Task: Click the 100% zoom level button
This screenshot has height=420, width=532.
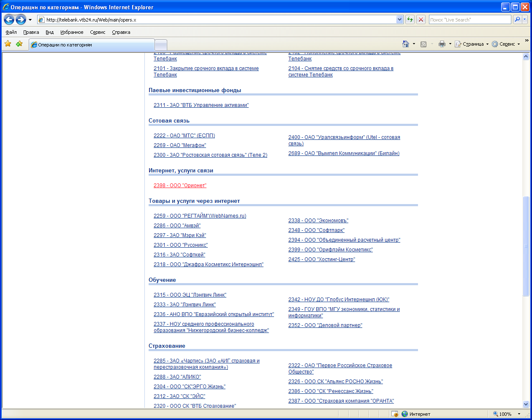Action: pyautogui.click(x=502, y=414)
